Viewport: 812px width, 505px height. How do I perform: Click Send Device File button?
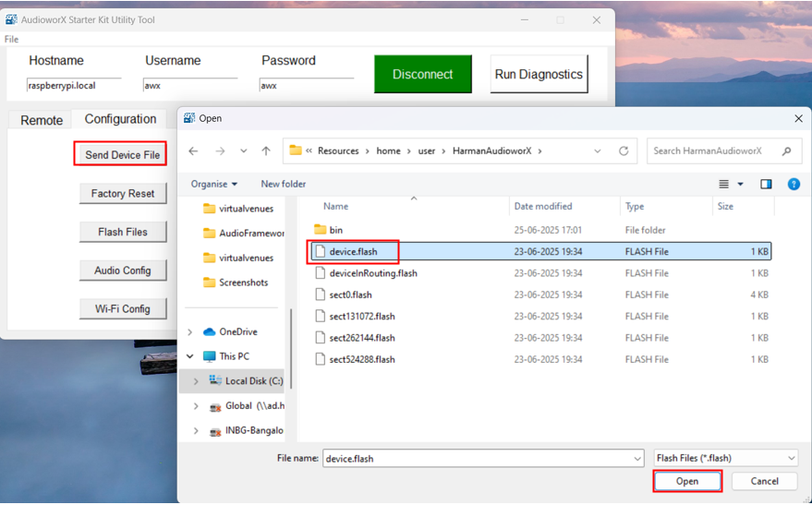point(122,155)
